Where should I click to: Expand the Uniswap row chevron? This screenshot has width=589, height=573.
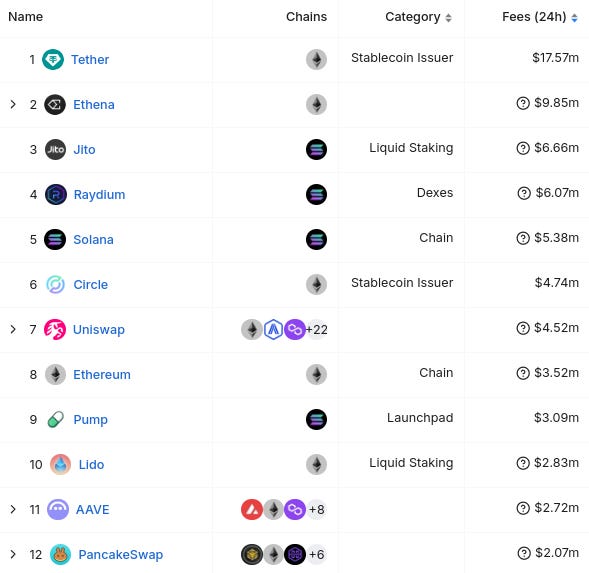tap(13, 330)
